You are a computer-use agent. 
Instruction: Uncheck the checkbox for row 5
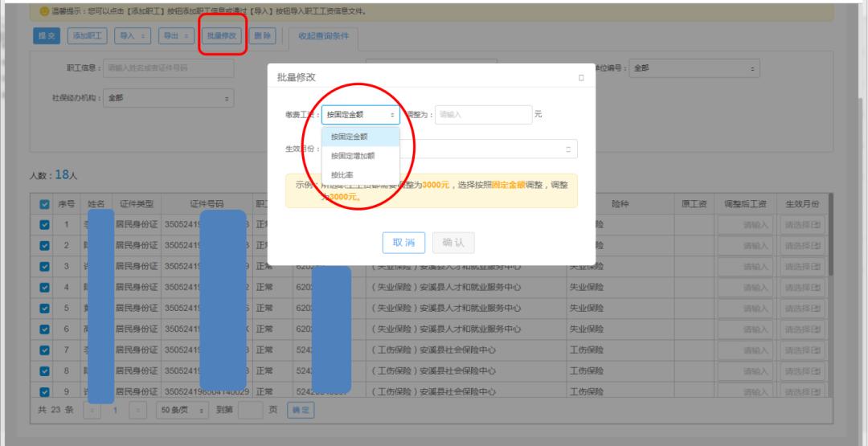[45, 309]
